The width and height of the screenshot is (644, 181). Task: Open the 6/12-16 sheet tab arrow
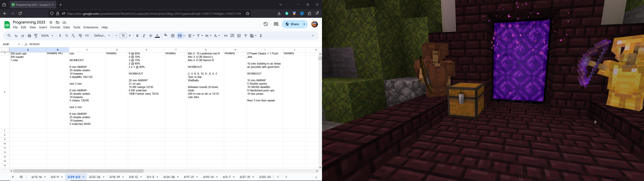point(45,177)
